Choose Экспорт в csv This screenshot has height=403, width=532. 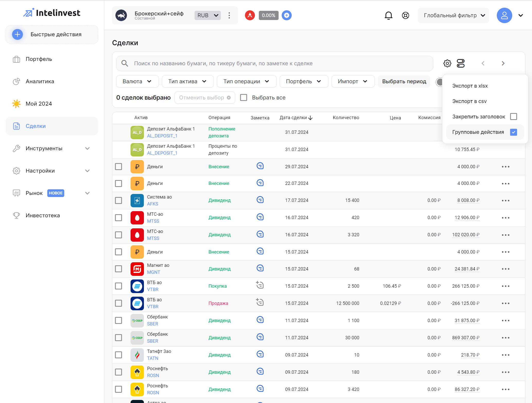469,101
